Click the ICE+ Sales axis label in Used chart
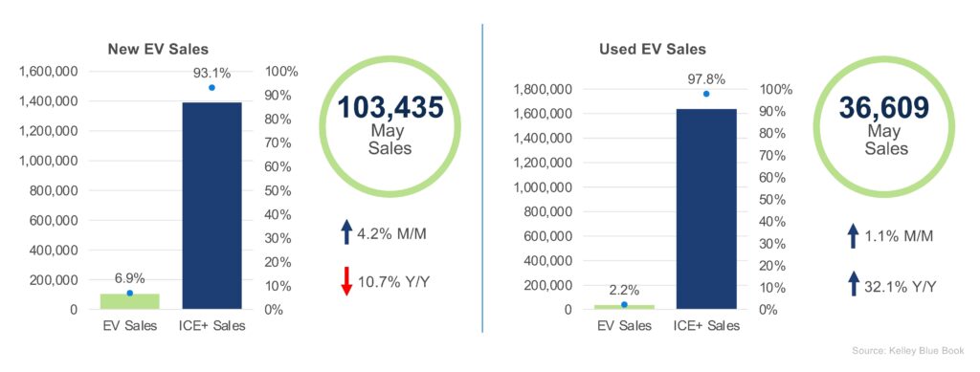This screenshot has width=980, height=372. pyautogui.click(x=707, y=326)
